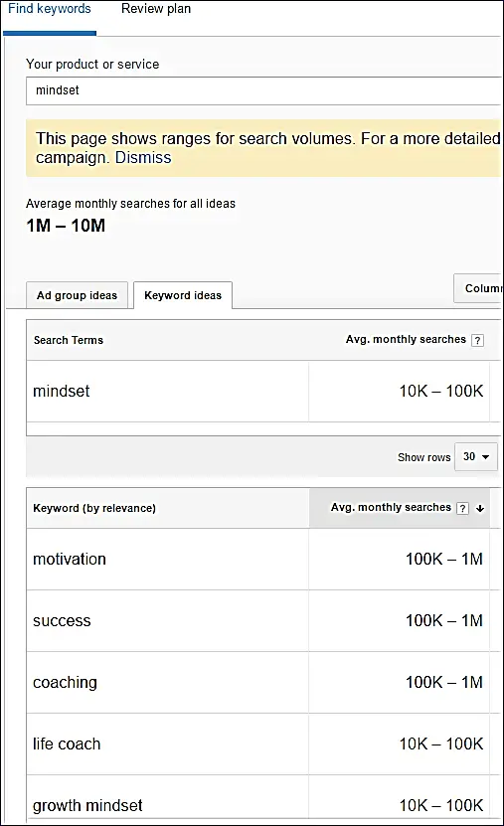Open the Review plan tab
Screen dimensions: 504x826
pos(156,9)
